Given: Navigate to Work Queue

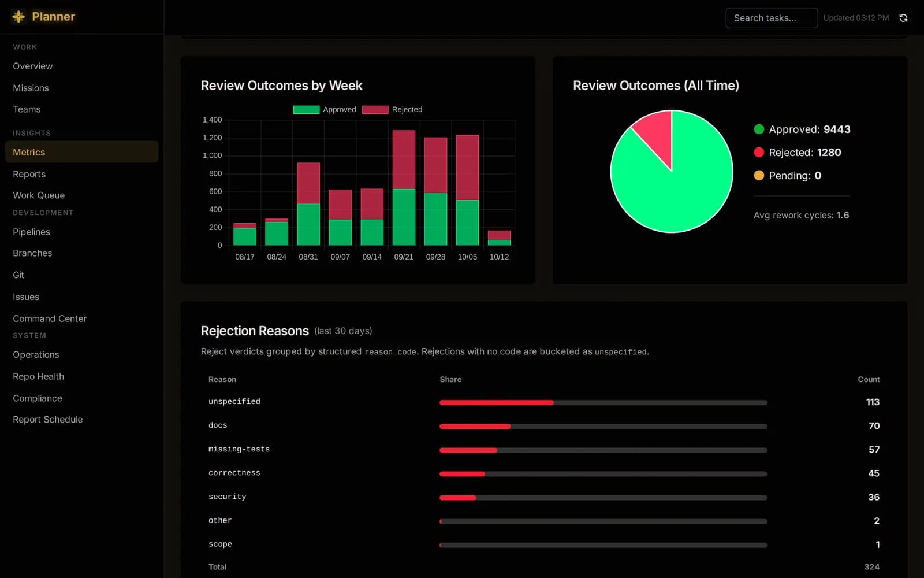Looking at the screenshot, I should click(x=39, y=195).
